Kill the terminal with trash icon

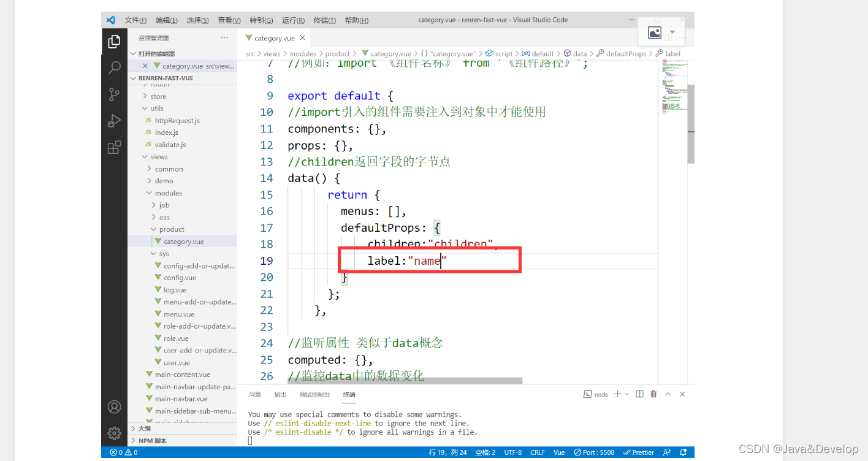[653, 394]
